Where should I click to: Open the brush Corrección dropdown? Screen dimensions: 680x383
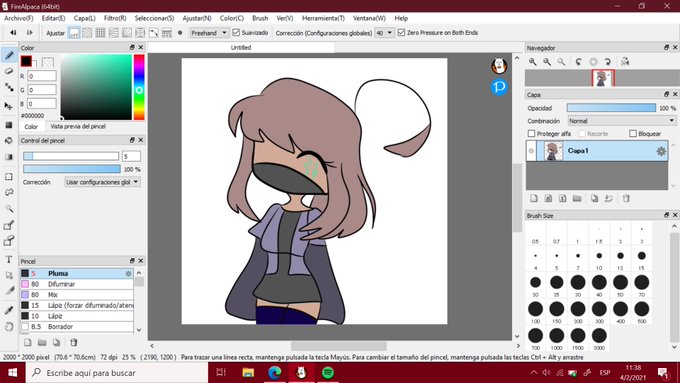pos(102,182)
